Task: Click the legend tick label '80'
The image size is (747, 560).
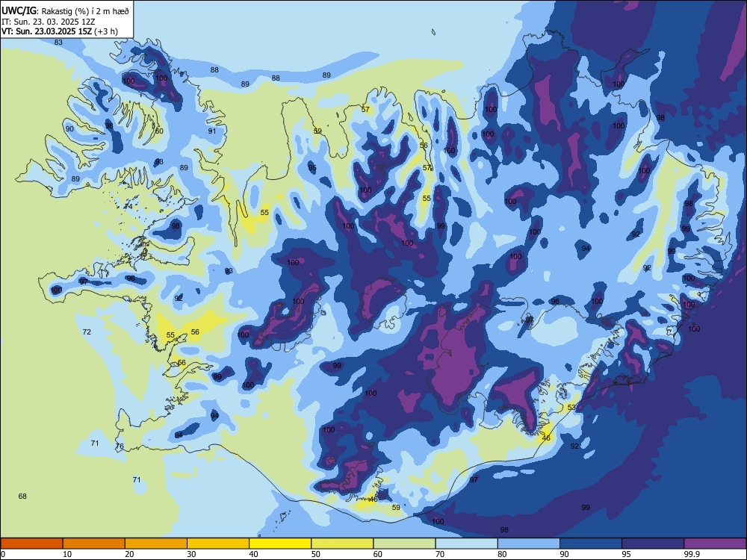Action: coord(502,554)
